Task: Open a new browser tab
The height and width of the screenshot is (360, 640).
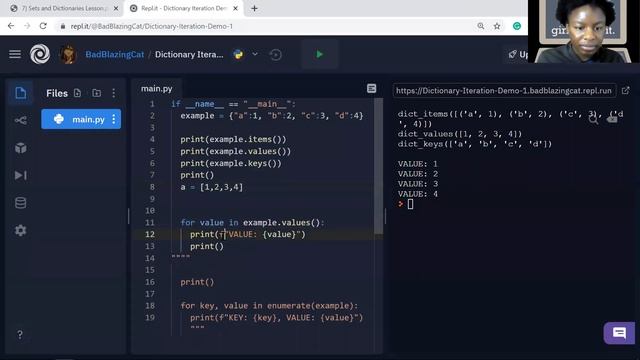Action: click(x=254, y=8)
